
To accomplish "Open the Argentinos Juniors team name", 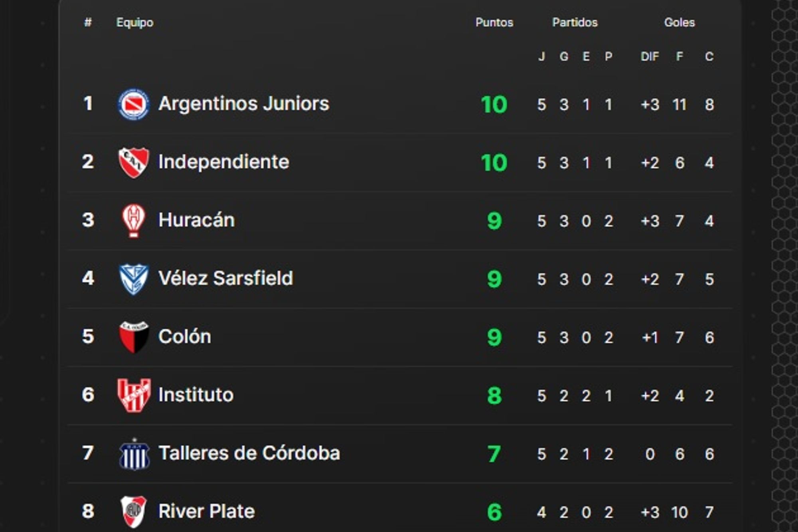I will [244, 104].
